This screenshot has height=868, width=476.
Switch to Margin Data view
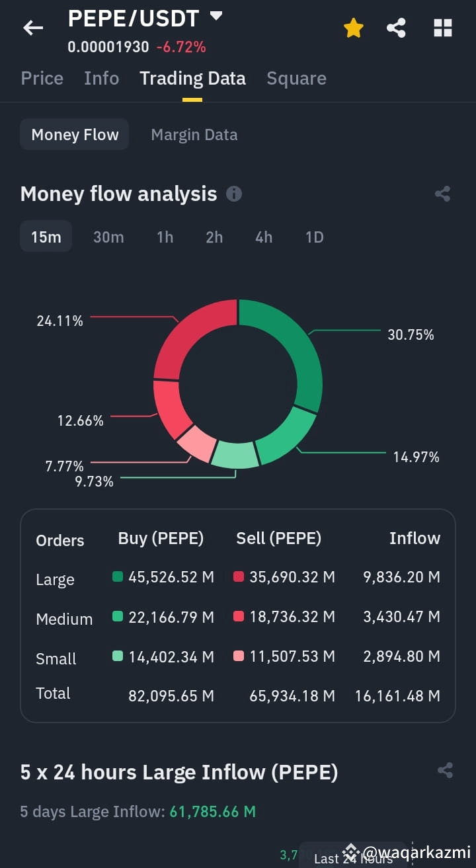pyautogui.click(x=194, y=135)
